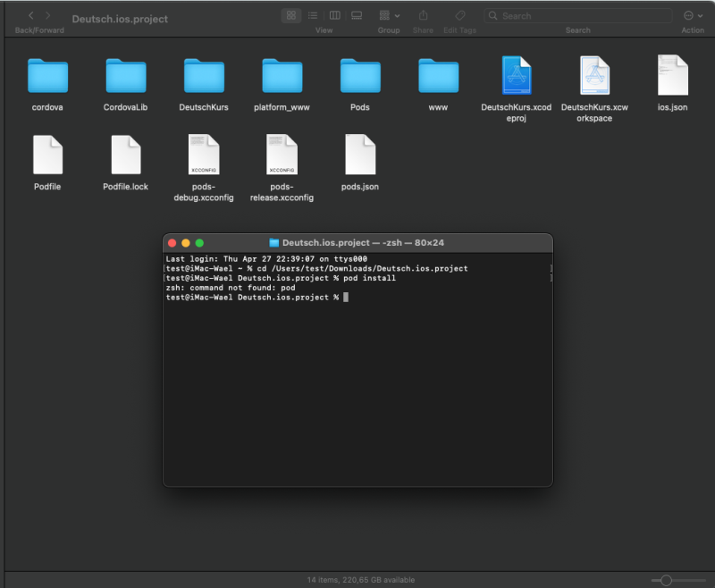Select the ios.json file icon
The width and height of the screenshot is (715, 588).
tap(673, 75)
